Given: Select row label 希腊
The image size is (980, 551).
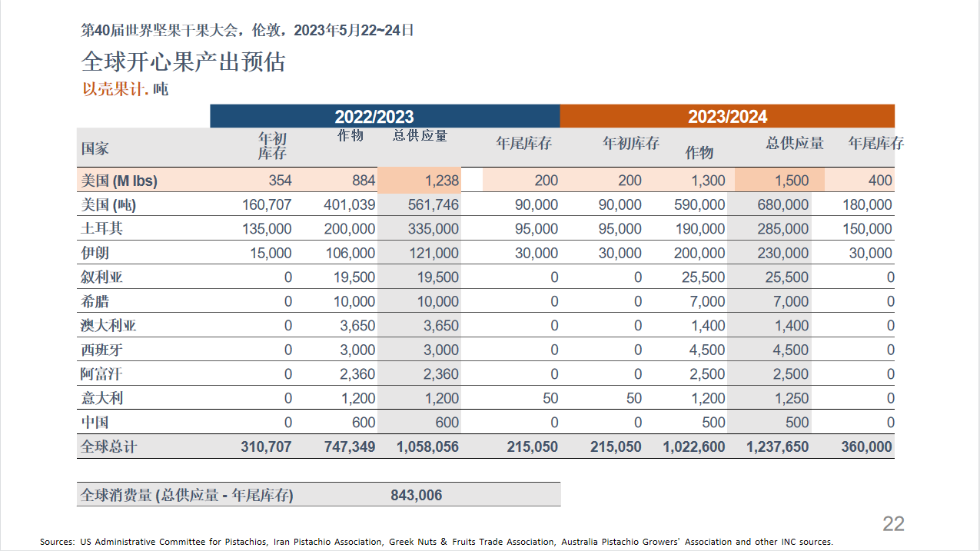Looking at the screenshot, I should (x=95, y=301).
